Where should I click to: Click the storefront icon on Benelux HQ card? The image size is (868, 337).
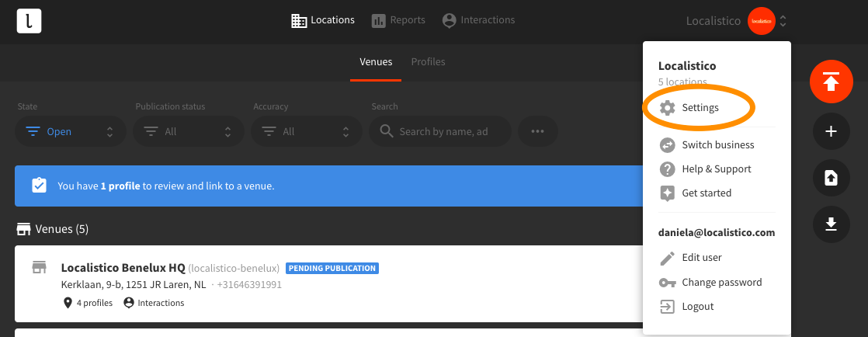click(39, 267)
